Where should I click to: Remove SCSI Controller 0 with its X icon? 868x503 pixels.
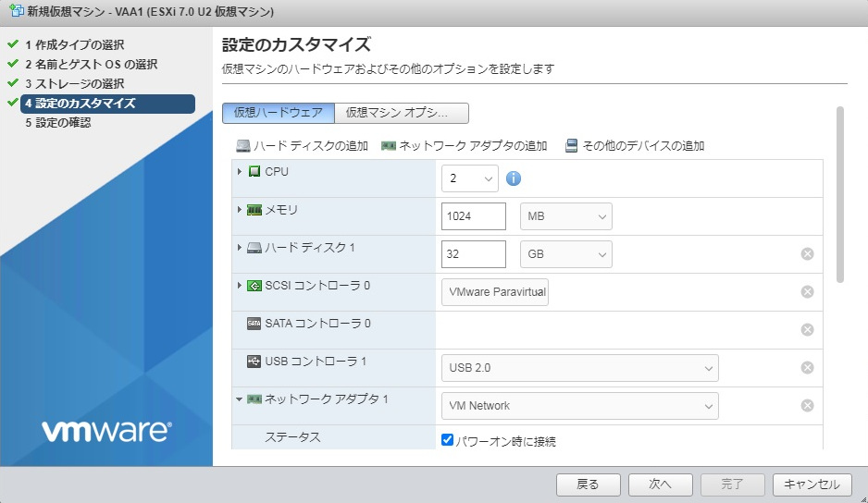tap(807, 291)
